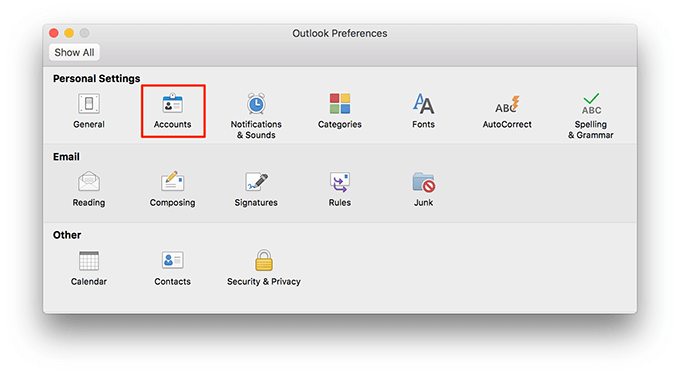Viewport: 680px width, 375px height.
Task: Open Contacts preferences
Action: pyautogui.click(x=173, y=268)
